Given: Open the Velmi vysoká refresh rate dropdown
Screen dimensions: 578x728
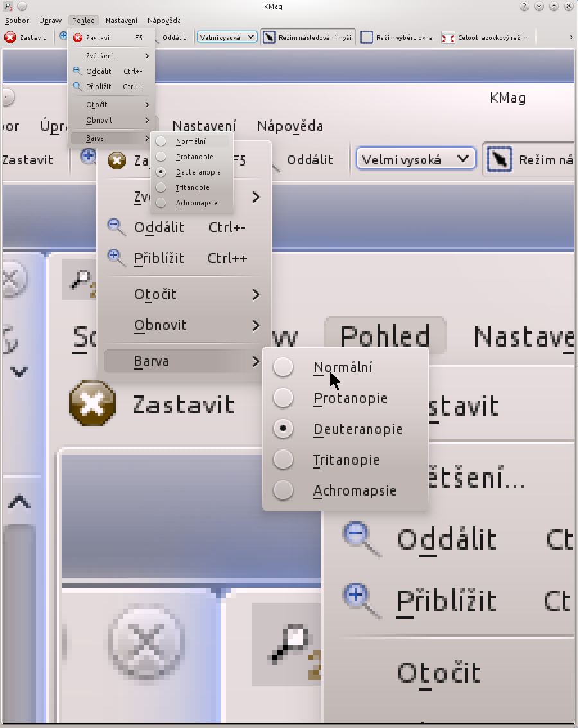Looking at the screenshot, I should [227, 37].
